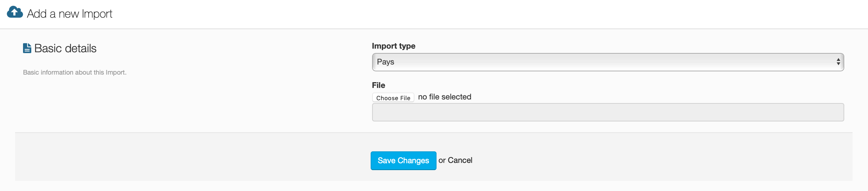This screenshot has height=191, width=868.
Task: Click the document icon beside Basic details
Action: click(27, 48)
